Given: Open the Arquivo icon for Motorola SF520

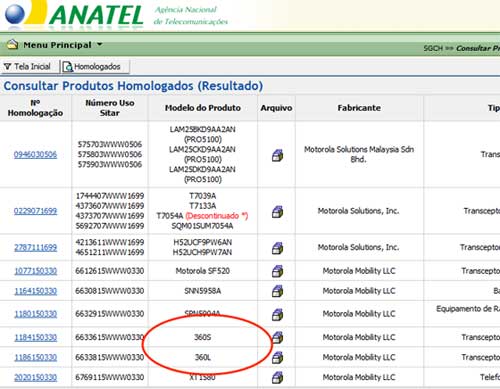Looking at the screenshot, I should tap(277, 271).
